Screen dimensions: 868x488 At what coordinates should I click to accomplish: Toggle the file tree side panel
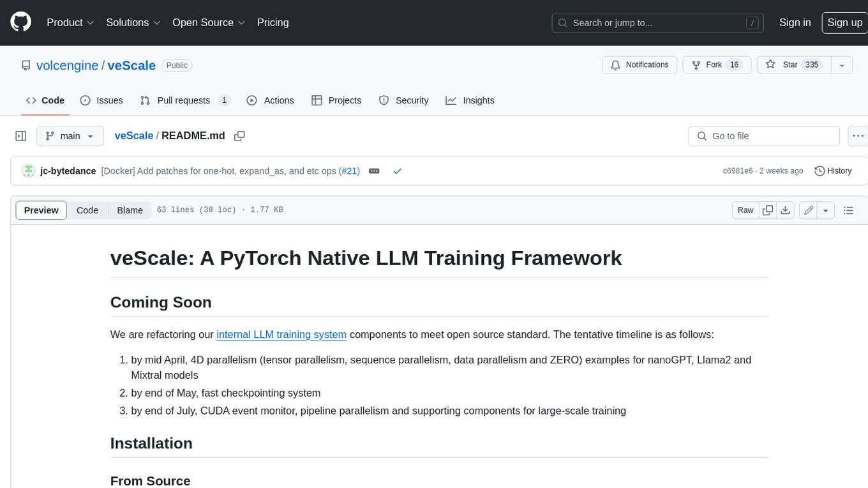[x=21, y=136]
